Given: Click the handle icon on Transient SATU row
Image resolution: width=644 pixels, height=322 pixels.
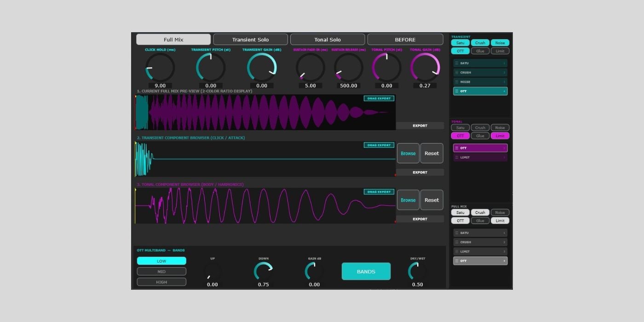Looking at the screenshot, I should coord(456,63).
